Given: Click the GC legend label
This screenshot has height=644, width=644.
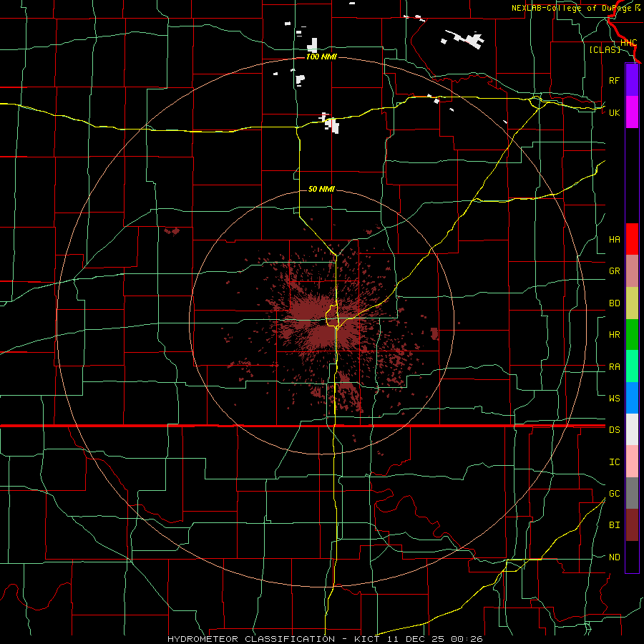Looking at the screenshot, I should pyautogui.click(x=614, y=494).
